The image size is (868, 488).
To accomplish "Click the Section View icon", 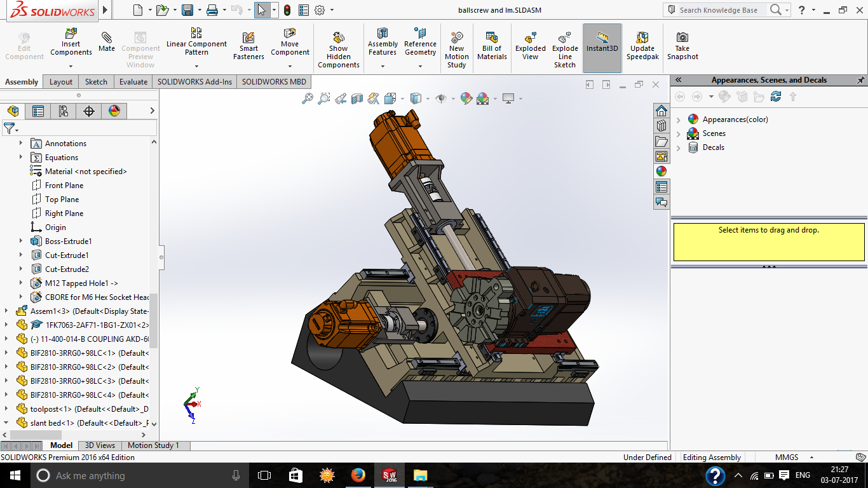I will tap(357, 98).
